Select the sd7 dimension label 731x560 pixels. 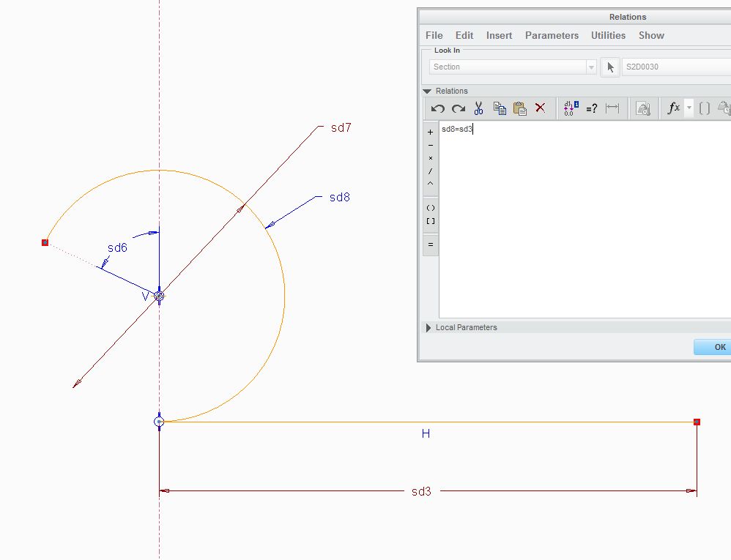(x=341, y=127)
